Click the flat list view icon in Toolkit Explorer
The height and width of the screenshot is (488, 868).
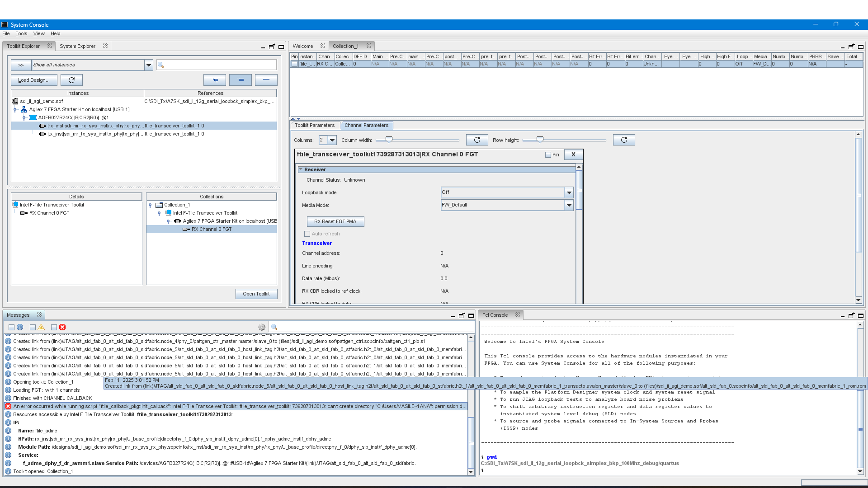click(266, 80)
